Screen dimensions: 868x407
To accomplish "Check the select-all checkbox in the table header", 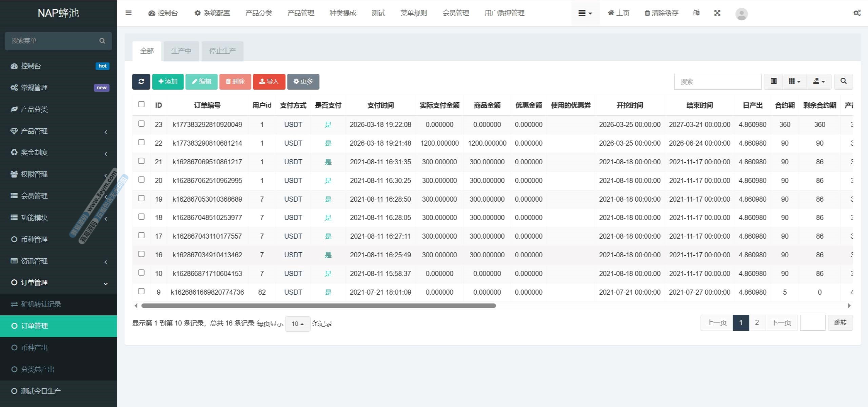I will [x=141, y=104].
